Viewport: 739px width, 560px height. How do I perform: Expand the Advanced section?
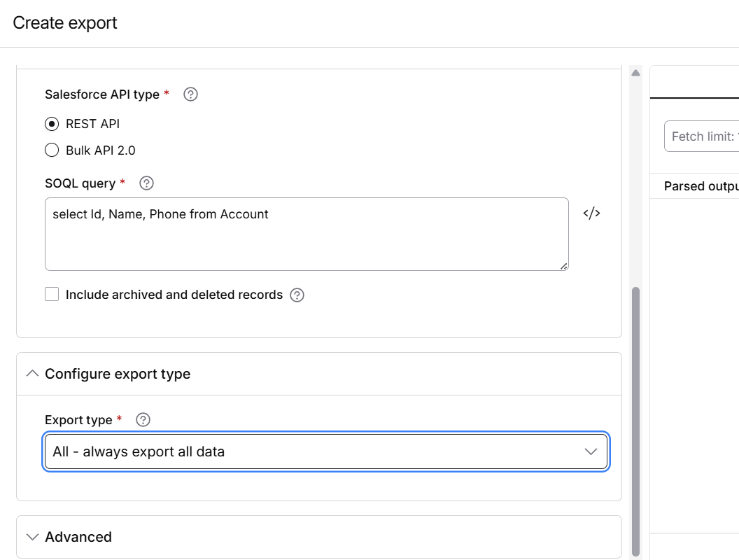[32, 537]
